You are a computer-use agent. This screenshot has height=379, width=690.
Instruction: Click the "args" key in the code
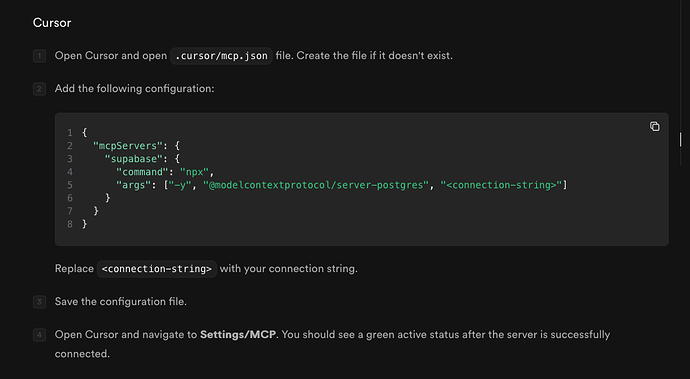coord(133,185)
